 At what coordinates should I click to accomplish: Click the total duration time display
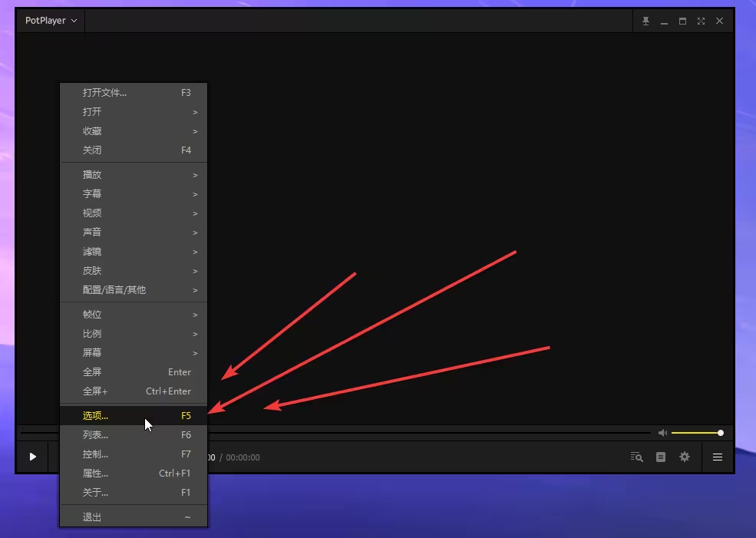point(243,457)
